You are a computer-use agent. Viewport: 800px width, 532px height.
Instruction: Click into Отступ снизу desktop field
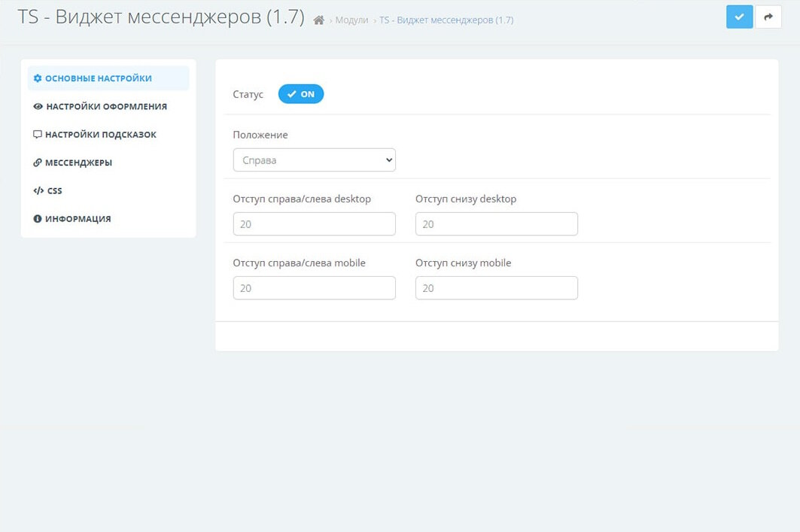pos(496,224)
